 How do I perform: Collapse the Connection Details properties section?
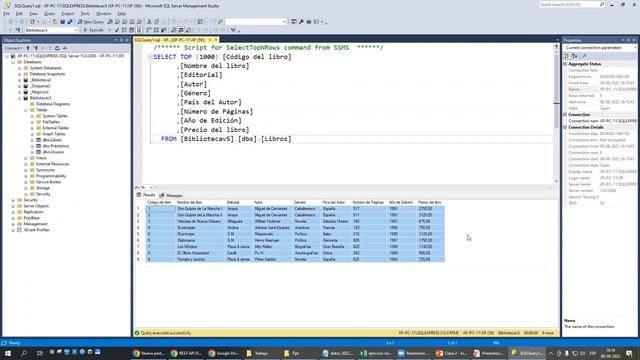(x=565, y=127)
